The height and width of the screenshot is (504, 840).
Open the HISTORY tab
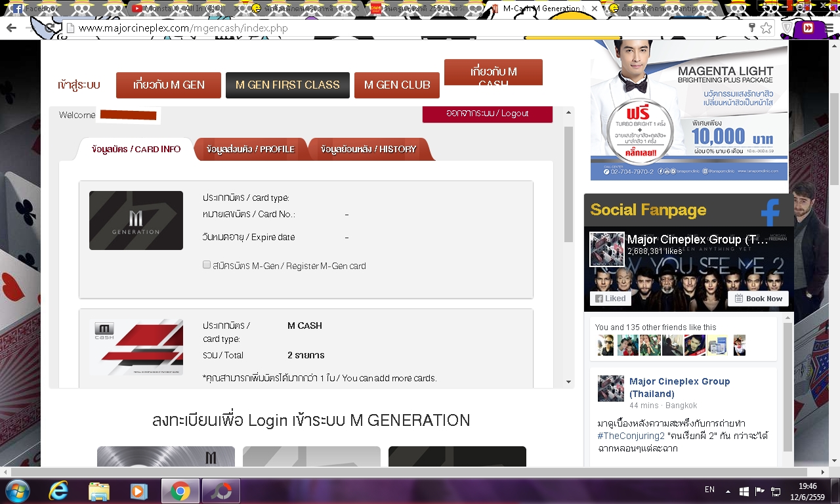click(x=369, y=149)
